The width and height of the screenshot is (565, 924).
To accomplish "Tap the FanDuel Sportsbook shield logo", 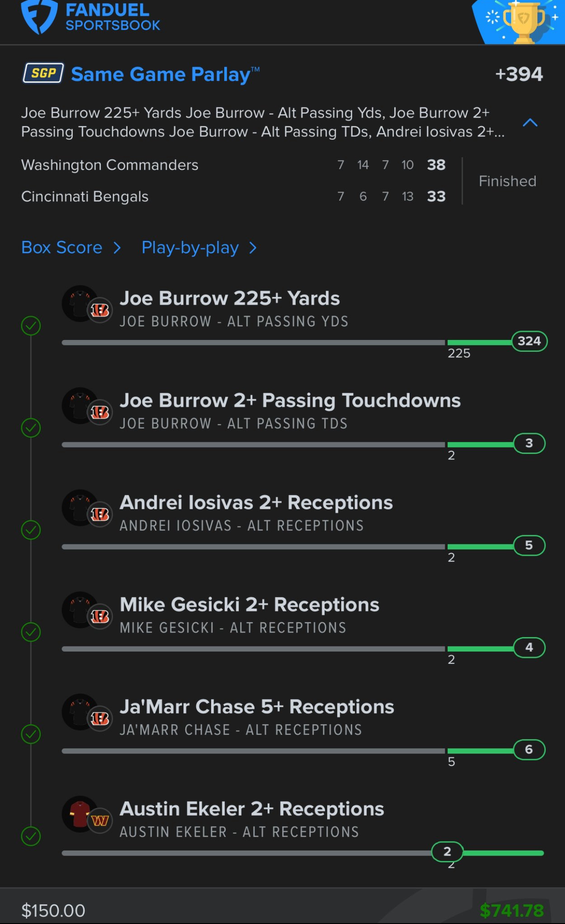I will [39, 17].
